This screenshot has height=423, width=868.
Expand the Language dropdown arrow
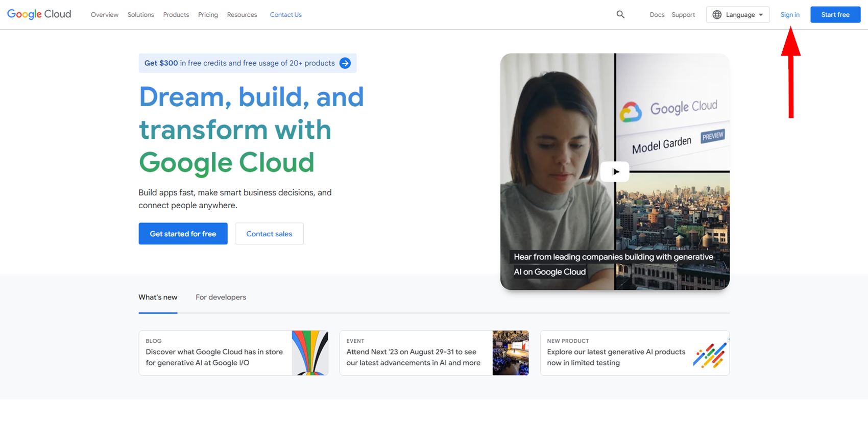click(761, 15)
